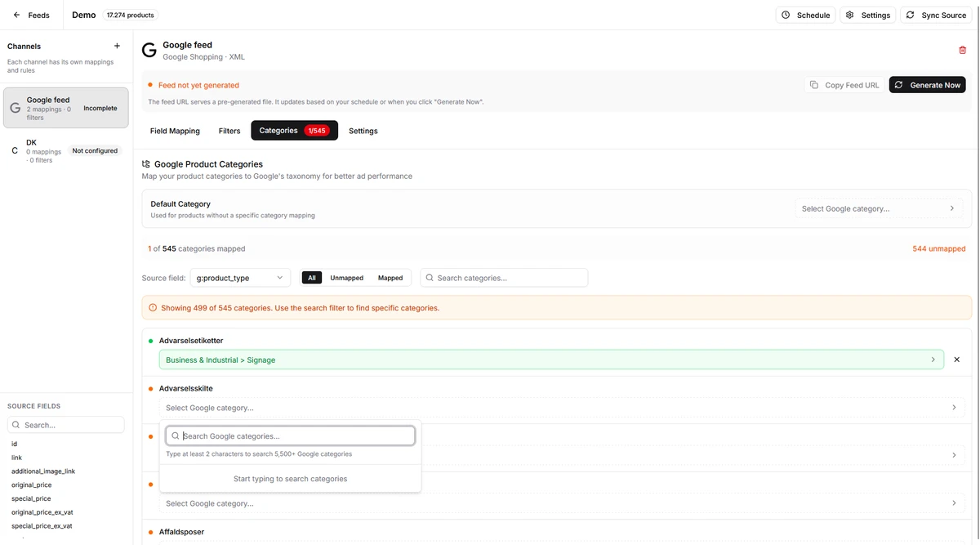The height and width of the screenshot is (545, 980).
Task: Show only Unmapped categories
Action: [x=346, y=278]
